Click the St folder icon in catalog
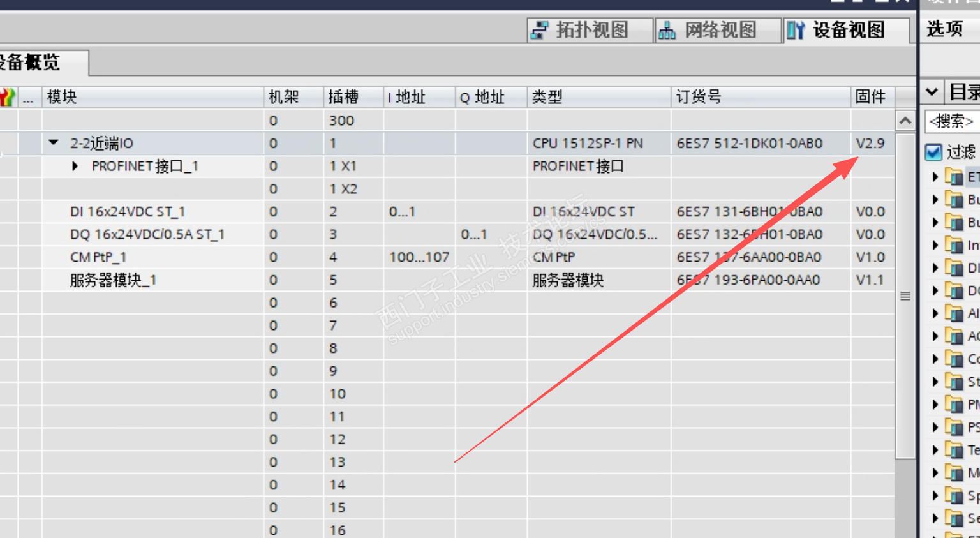The image size is (980, 538). point(954,382)
